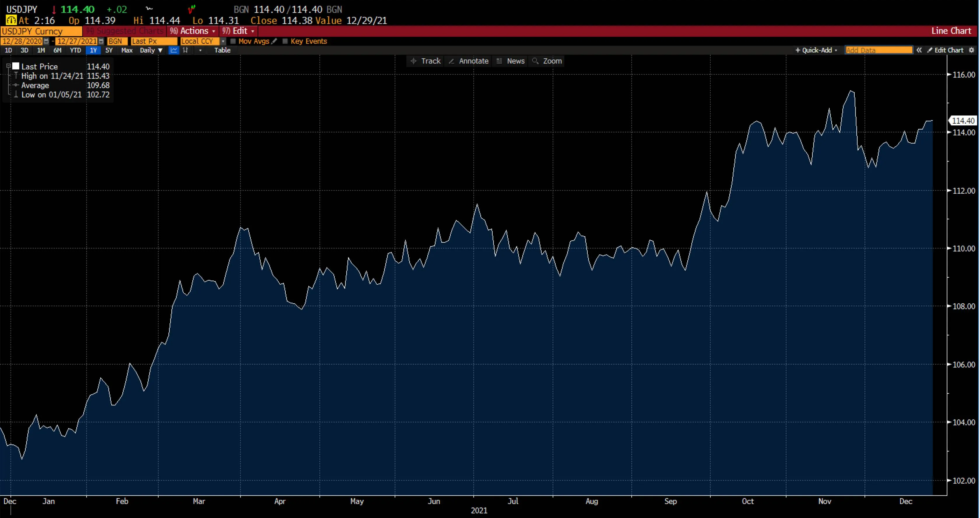Toggle the Mov Avgs checkbox
Image resolution: width=980 pixels, height=518 pixels.
pos(233,41)
